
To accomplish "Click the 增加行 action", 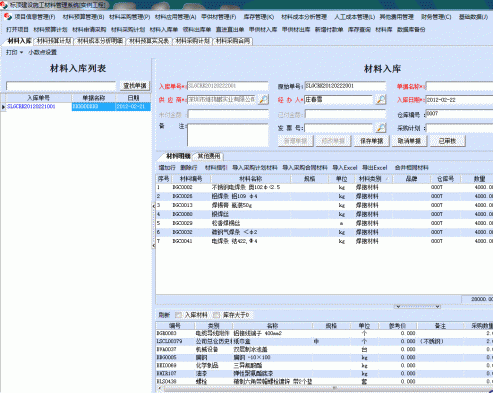I will 167,168.
